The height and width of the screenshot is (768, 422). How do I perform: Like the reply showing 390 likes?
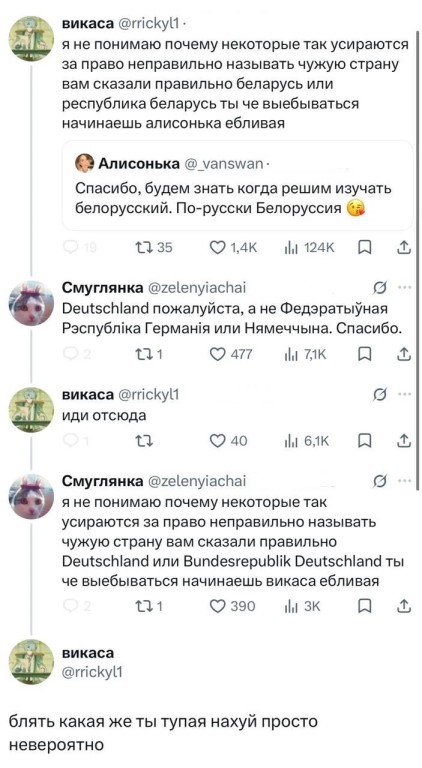233,606
